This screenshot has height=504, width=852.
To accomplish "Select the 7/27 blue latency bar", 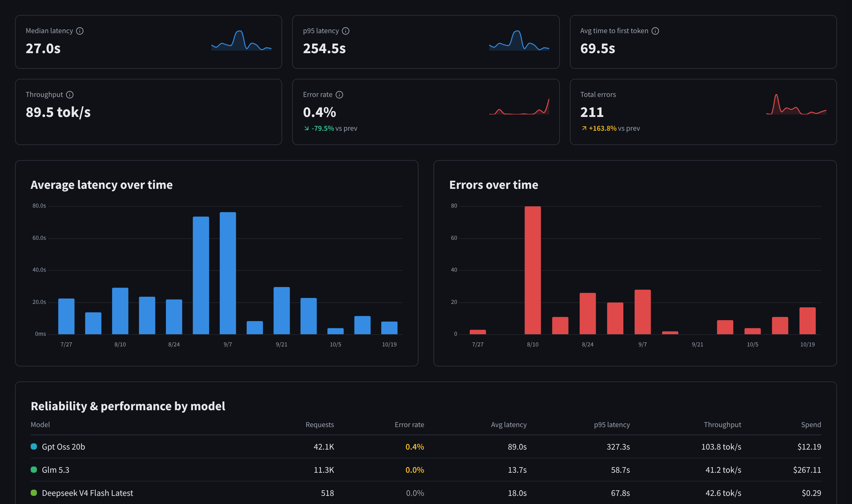I will click(66, 316).
